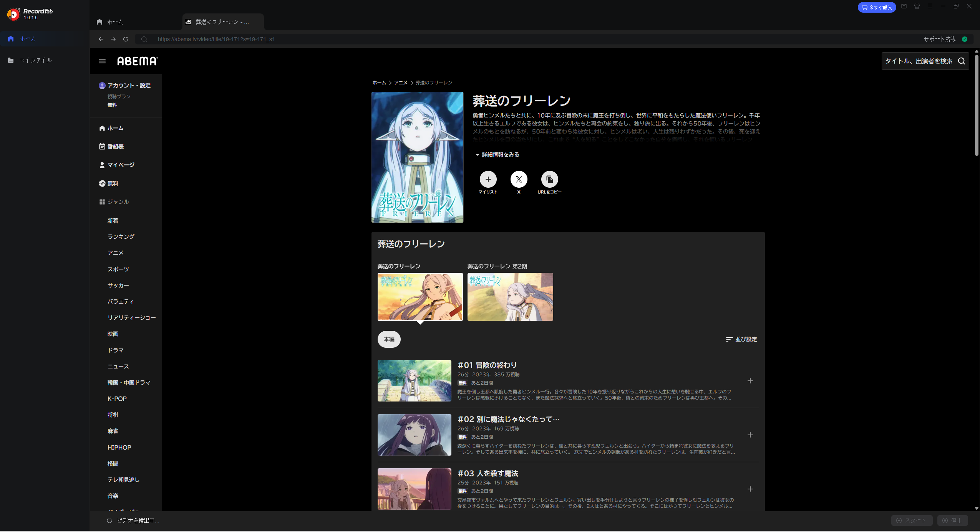Open episode #01 冒険の終わり thumbnail

click(x=415, y=381)
